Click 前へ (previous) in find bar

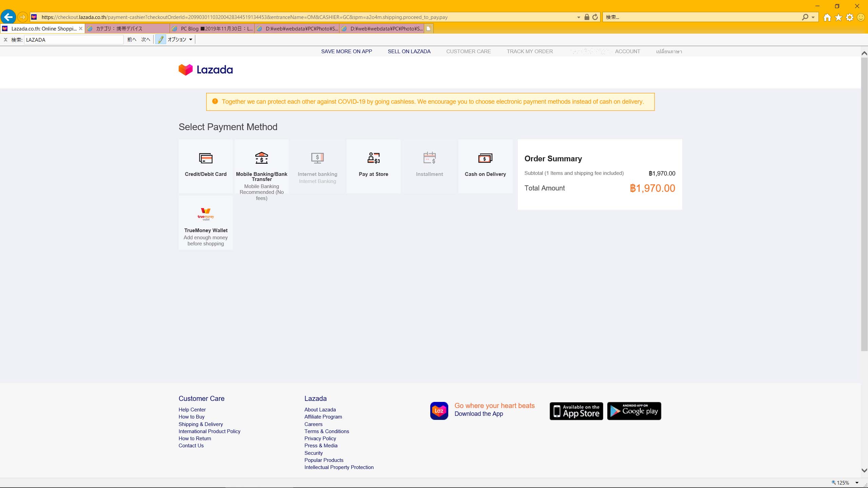click(x=132, y=40)
